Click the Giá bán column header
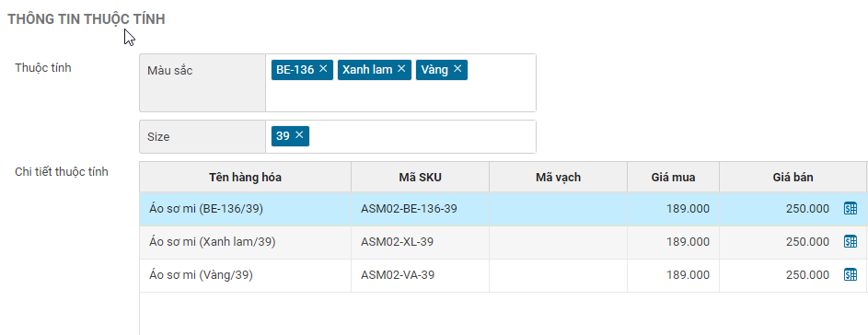Image resolution: width=868 pixels, height=335 pixels. pyautogui.click(x=793, y=178)
